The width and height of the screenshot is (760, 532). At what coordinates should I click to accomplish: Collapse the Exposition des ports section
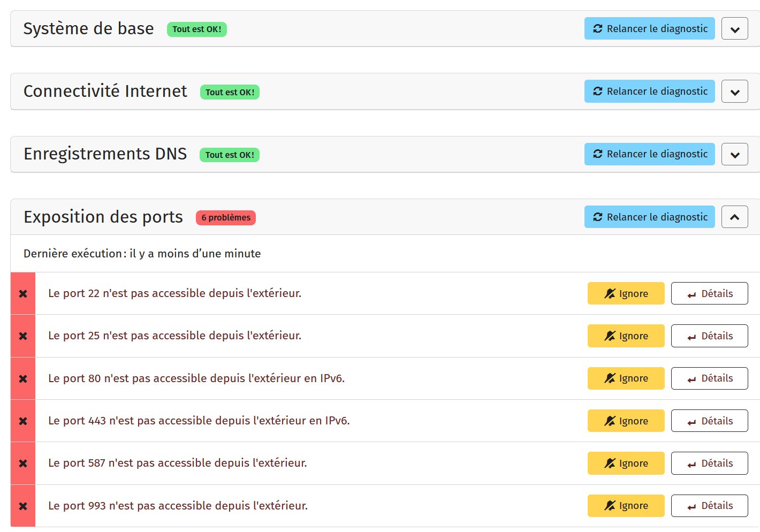[734, 217]
